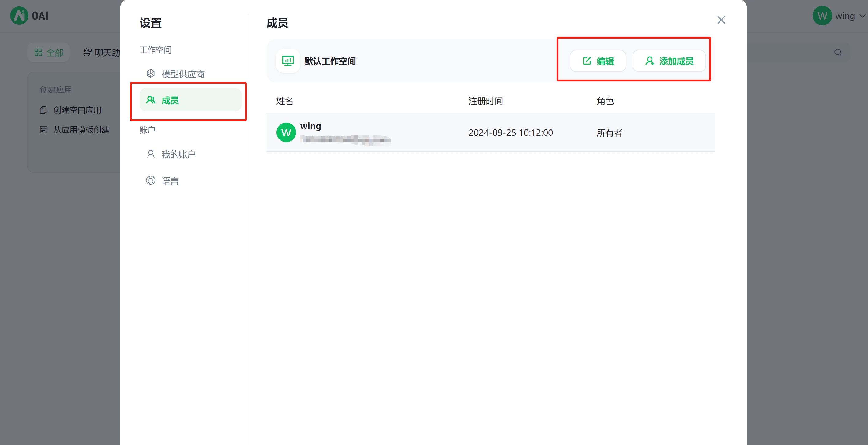Click the members icon beside 成员
Image resolution: width=868 pixels, height=445 pixels.
point(151,100)
